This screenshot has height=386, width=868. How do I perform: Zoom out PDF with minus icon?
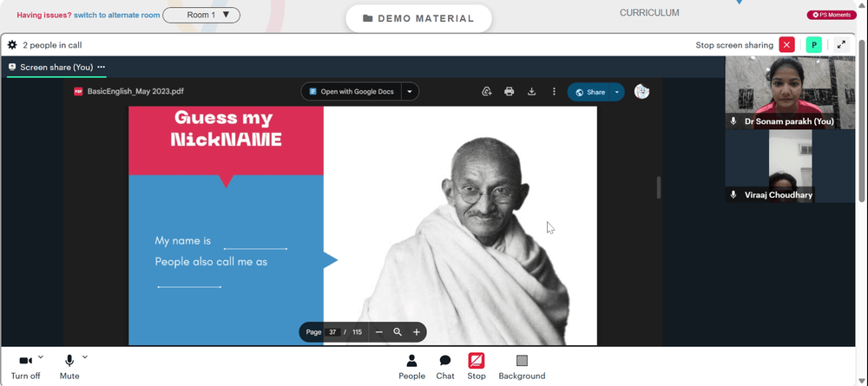tap(379, 332)
